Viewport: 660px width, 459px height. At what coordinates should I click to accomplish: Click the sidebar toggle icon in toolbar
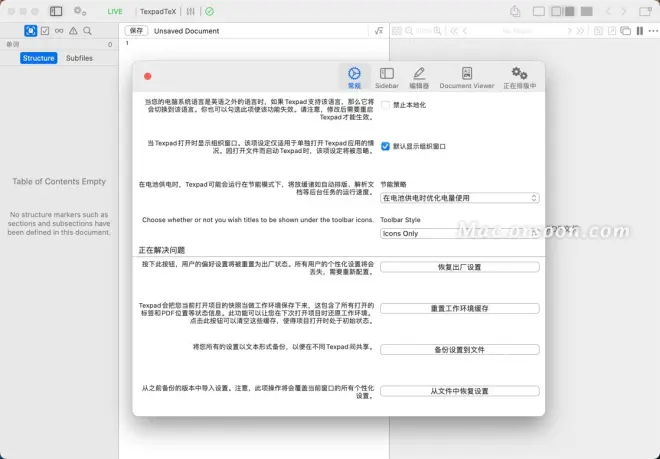(55, 11)
